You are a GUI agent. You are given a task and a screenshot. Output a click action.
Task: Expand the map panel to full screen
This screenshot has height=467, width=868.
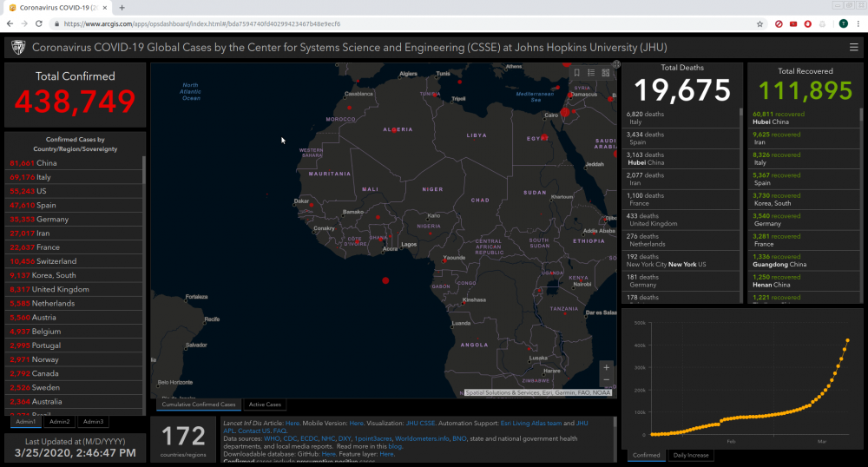coord(616,64)
